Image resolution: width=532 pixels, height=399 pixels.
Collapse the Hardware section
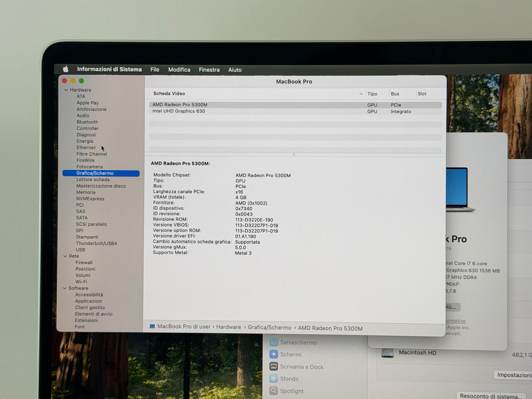coord(66,90)
